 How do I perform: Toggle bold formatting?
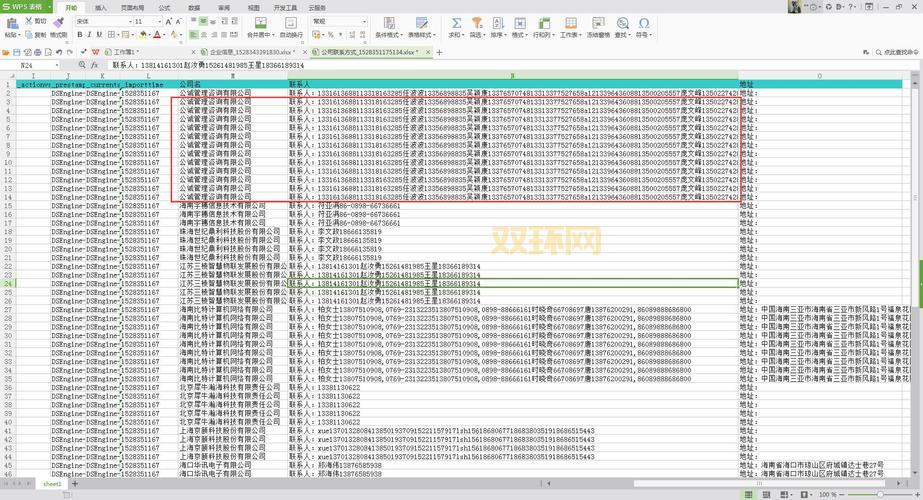(79, 35)
